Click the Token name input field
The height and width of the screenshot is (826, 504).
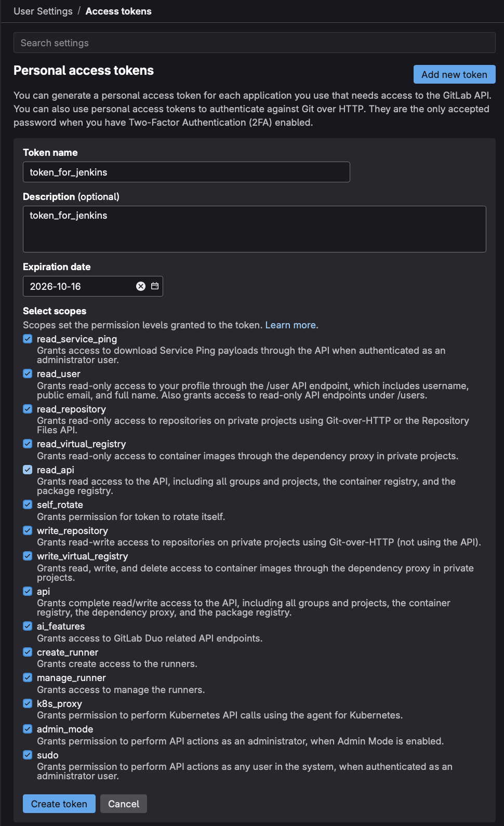pos(186,172)
